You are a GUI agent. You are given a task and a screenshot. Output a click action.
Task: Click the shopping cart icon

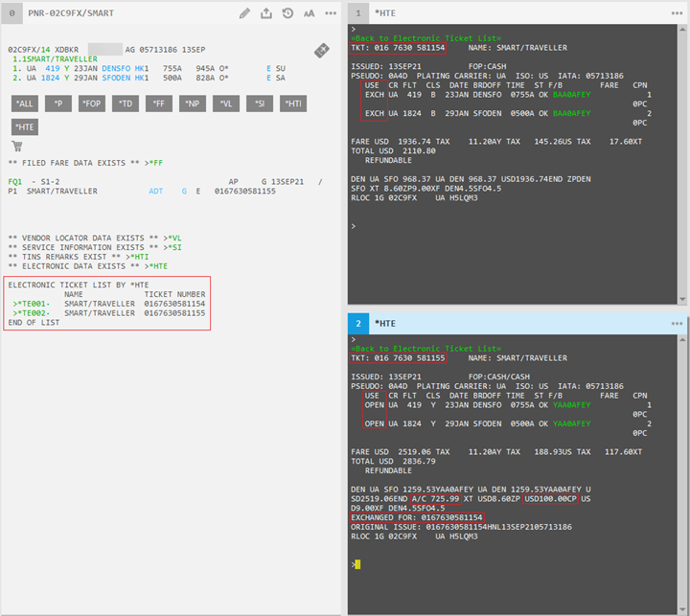pos(17,146)
